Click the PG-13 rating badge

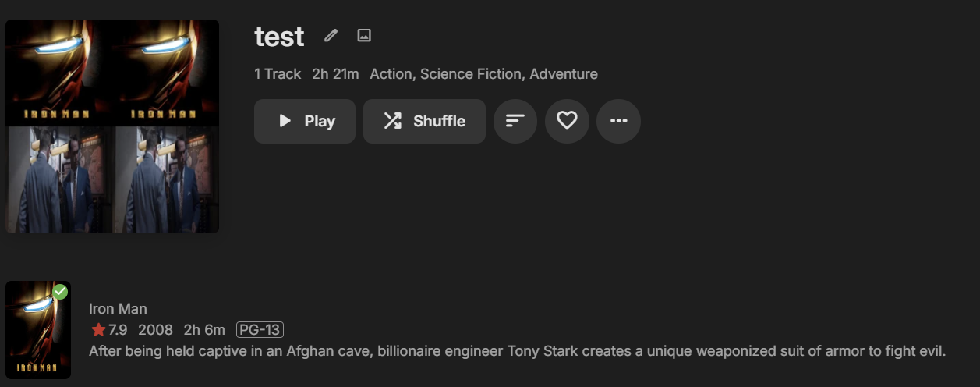pos(260,330)
